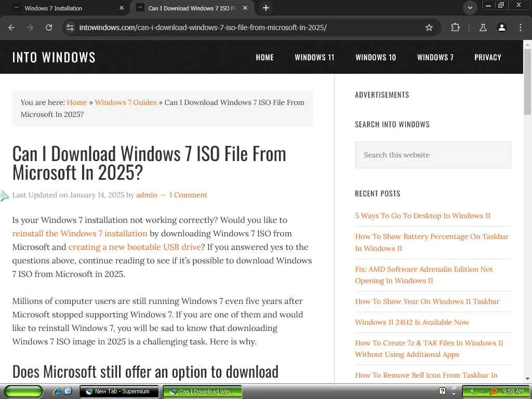Open the Extensions puzzle icon
Image resolution: width=532 pixels, height=399 pixels.
point(455,28)
